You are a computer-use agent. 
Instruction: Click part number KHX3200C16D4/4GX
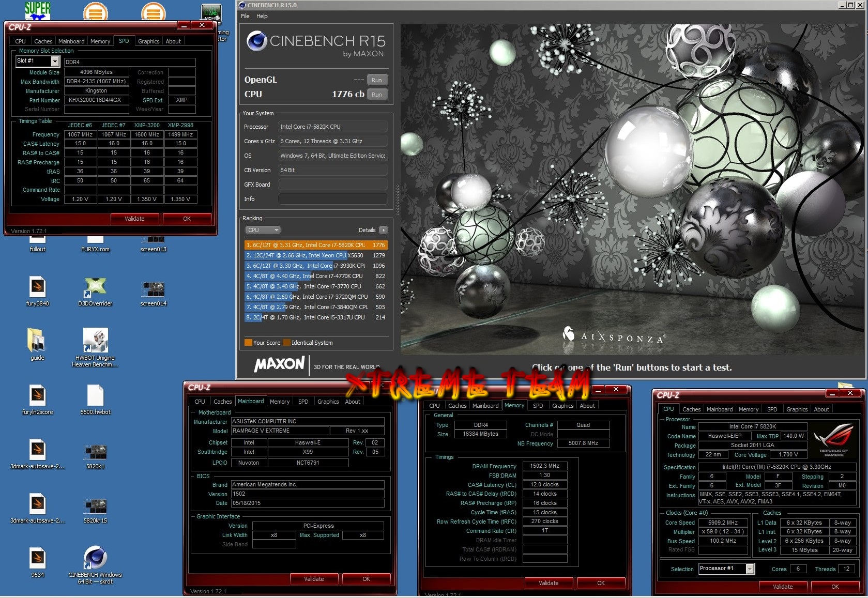coord(96,100)
